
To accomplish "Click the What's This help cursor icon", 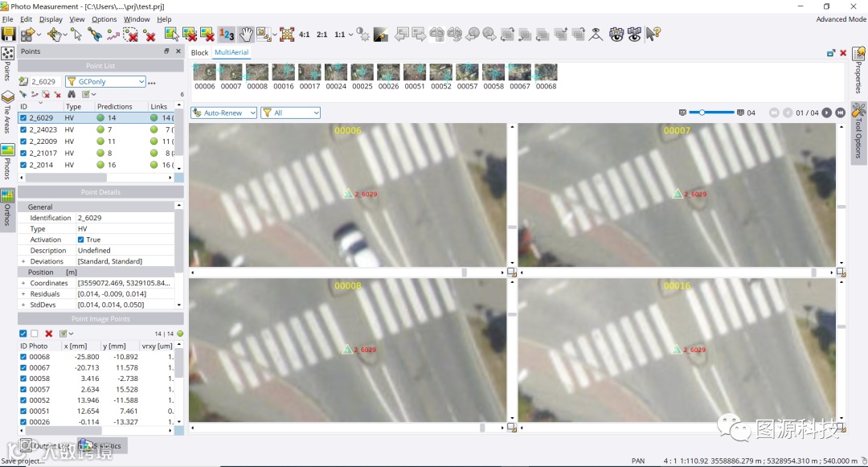I will pos(653,35).
